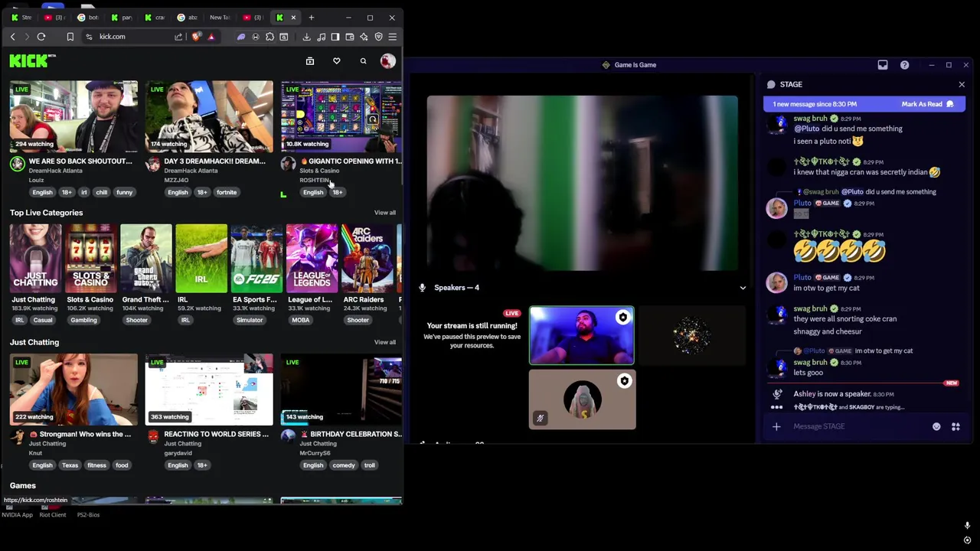Select the muted speaker tile with the hooded avatar
Image resolution: width=980 pixels, height=551 pixels.
pos(582,399)
